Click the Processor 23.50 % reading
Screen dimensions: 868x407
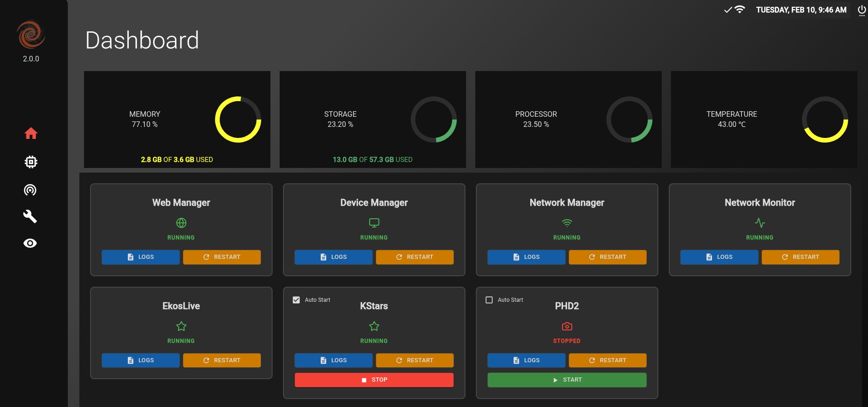coord(536,125)
